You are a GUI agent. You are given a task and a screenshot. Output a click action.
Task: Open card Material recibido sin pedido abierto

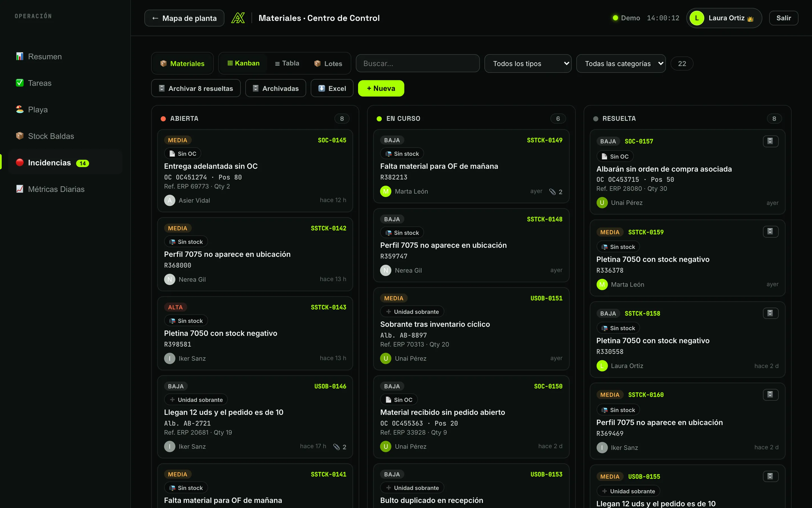point(471,417)
